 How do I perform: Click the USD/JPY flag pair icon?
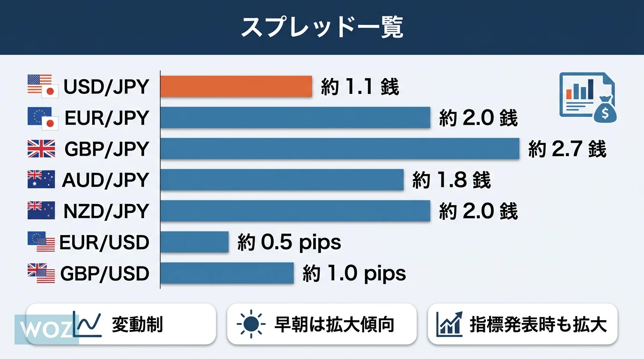point(43,86)
